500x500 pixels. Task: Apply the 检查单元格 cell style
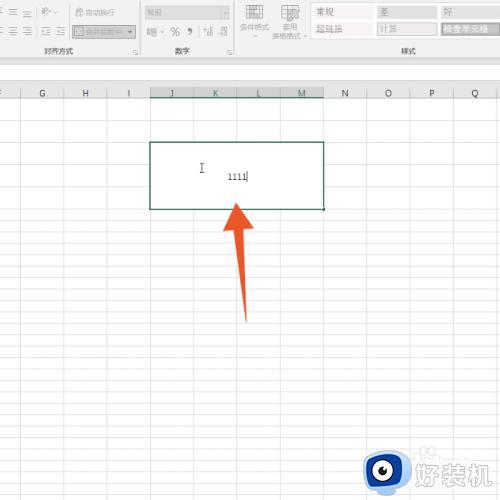tap(470, 29)
